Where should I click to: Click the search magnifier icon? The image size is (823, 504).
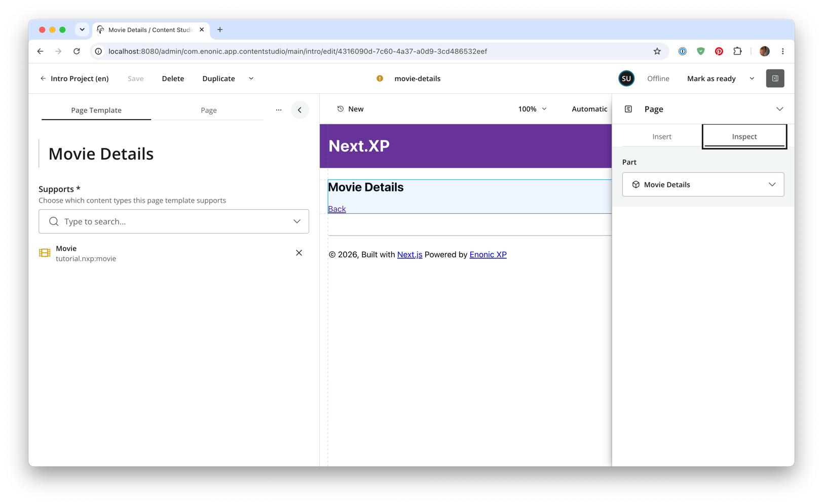coord(54,221)
